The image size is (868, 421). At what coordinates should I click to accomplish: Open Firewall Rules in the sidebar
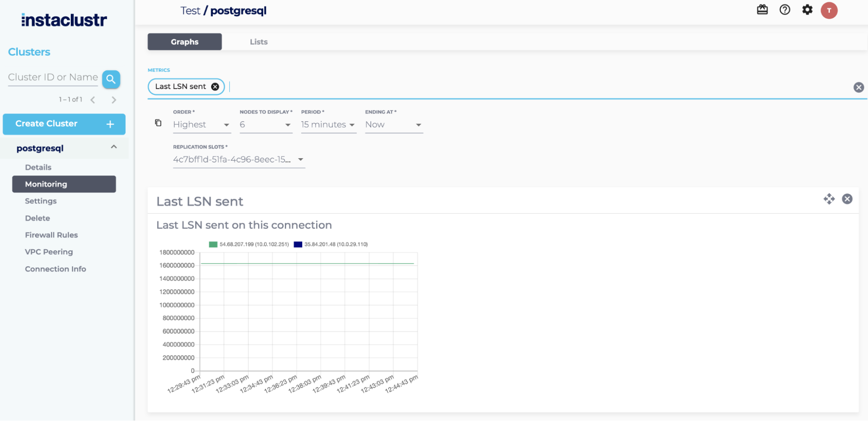[x=51, y=235]
